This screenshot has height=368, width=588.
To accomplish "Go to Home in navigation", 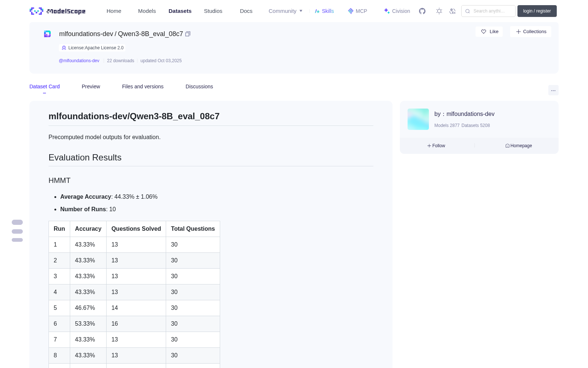I will [x=114, y=11].
